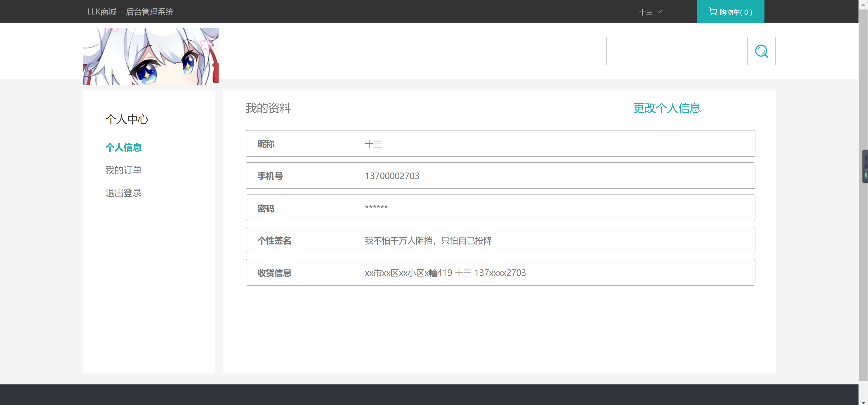Focus the search input field
The width and height of the screenshot is (868, 405).
677,51
